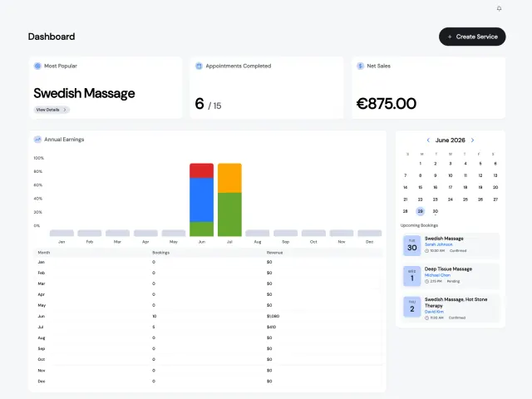The image size is (532, 399).
Task: Select June 29 in the calendar
Action: pyautogui.click(x=421, y=211)
